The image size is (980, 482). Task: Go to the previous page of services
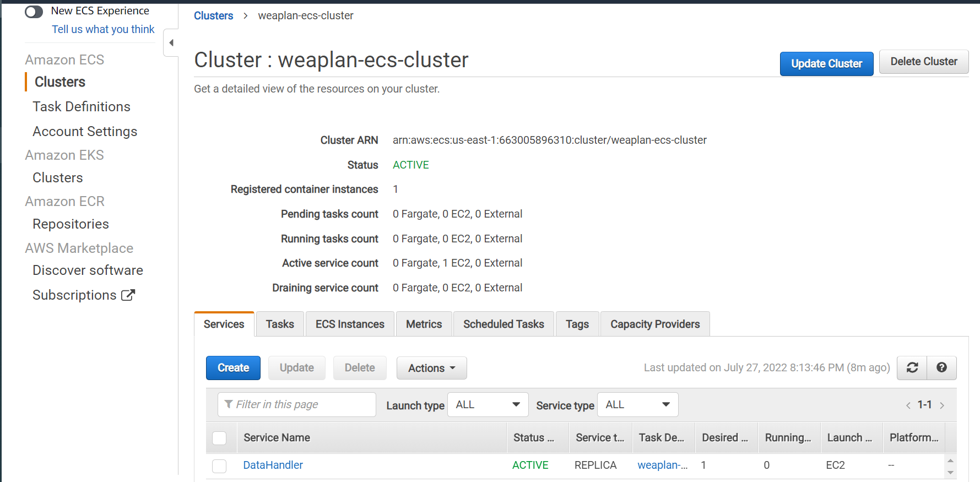(908, 405)
